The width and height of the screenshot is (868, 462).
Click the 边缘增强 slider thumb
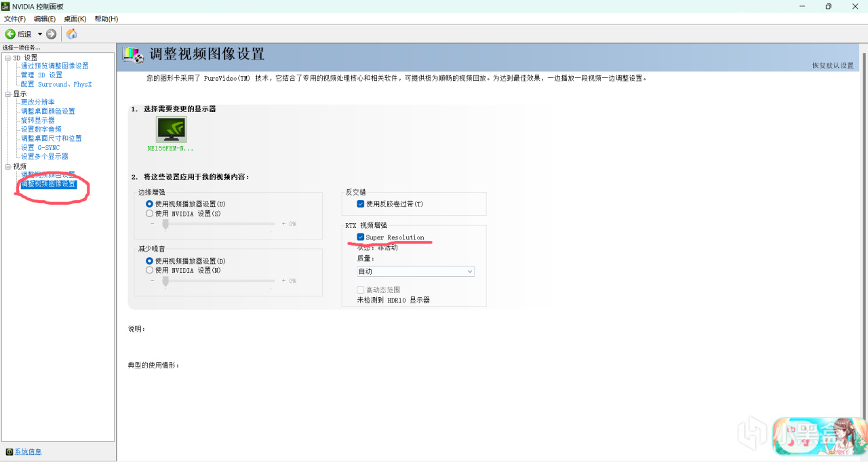pyautogui.click(x=165, y=224)
